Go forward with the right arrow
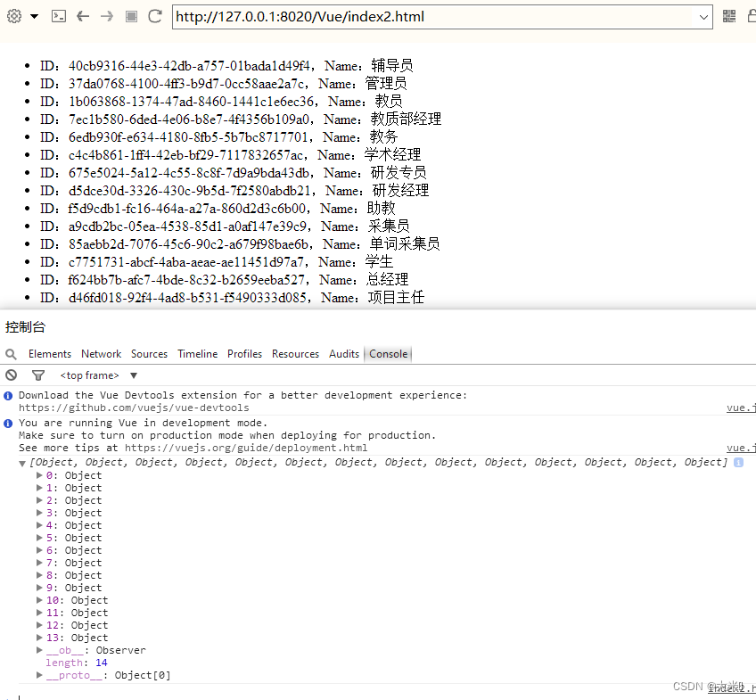This screenshot has width=756, height=700. tap(107, 16)
